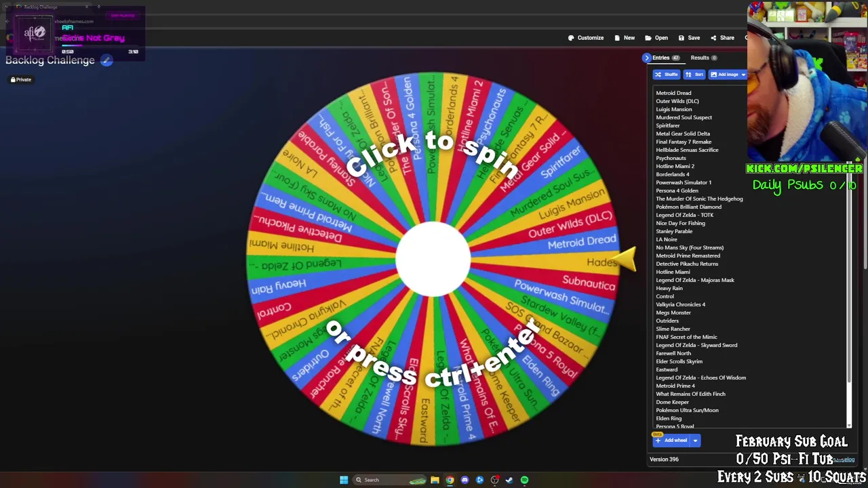
Task: Select the Dome Keeper entry line
Action: 672,403
